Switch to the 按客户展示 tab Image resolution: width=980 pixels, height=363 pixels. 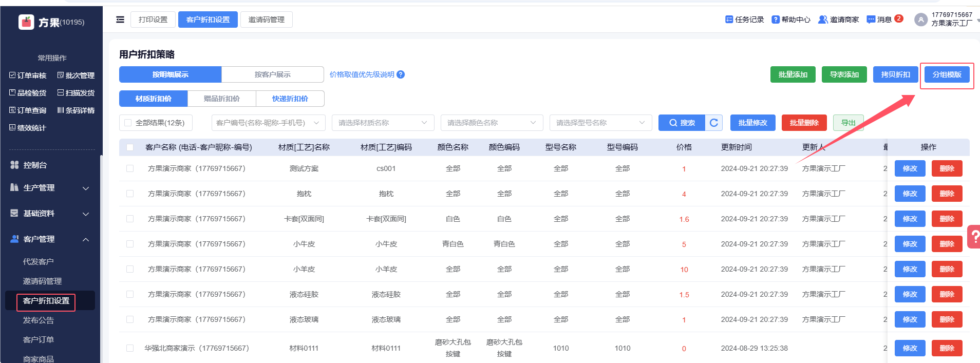272,74
